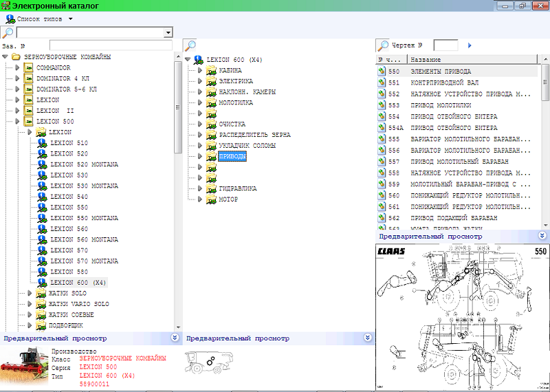Select the МОЛОТИЛКА folder icon

(211, 102)
